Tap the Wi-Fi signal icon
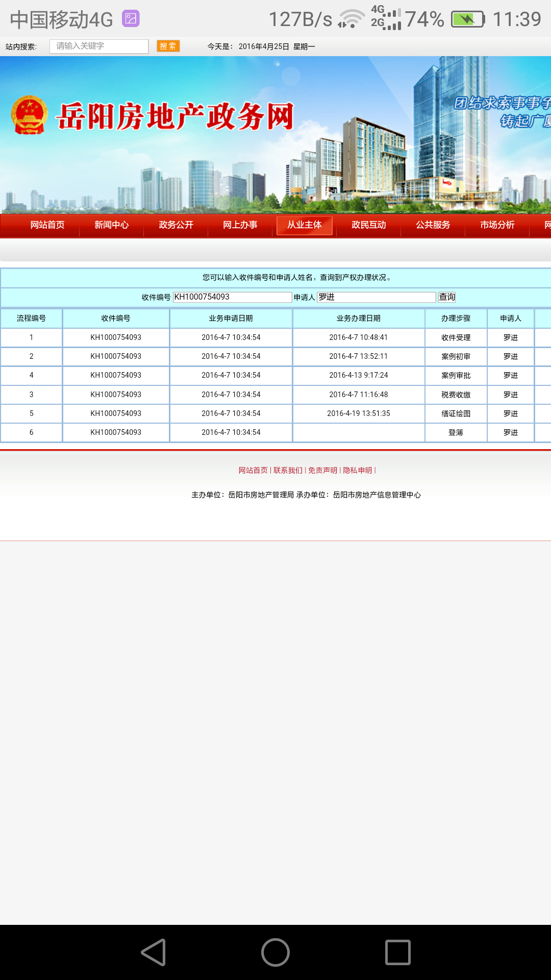Image resolution: width=551 pixels, height=980 pixels. coord(351,19)
